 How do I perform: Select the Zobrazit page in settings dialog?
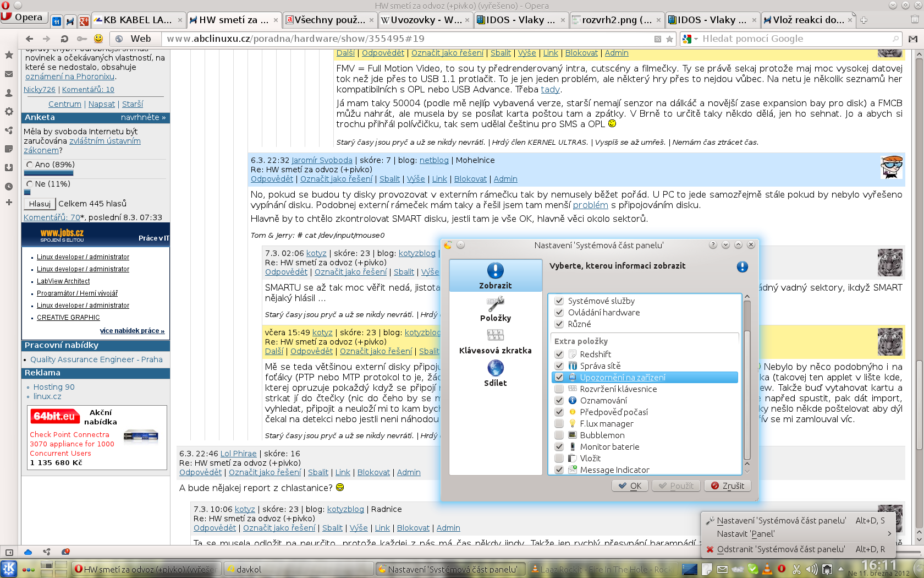pyautogui.click(x=496, y=276)
